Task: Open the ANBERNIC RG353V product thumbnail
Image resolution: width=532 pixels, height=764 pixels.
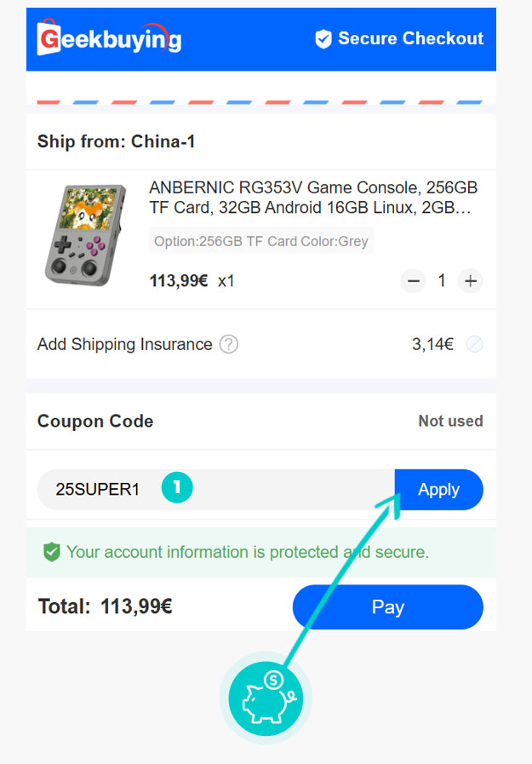Action: tap(85, 234)
